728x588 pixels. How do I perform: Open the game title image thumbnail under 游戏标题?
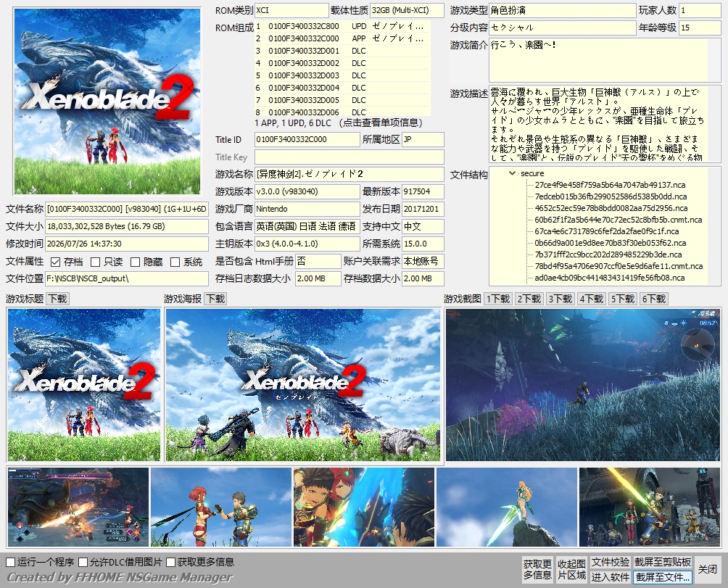tap(83, 385)
